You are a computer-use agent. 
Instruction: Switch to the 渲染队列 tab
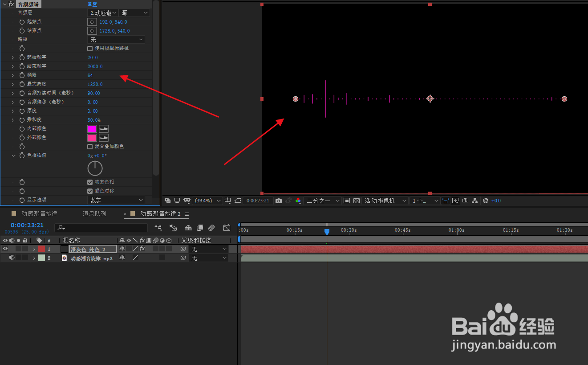(x=95, y=214)
